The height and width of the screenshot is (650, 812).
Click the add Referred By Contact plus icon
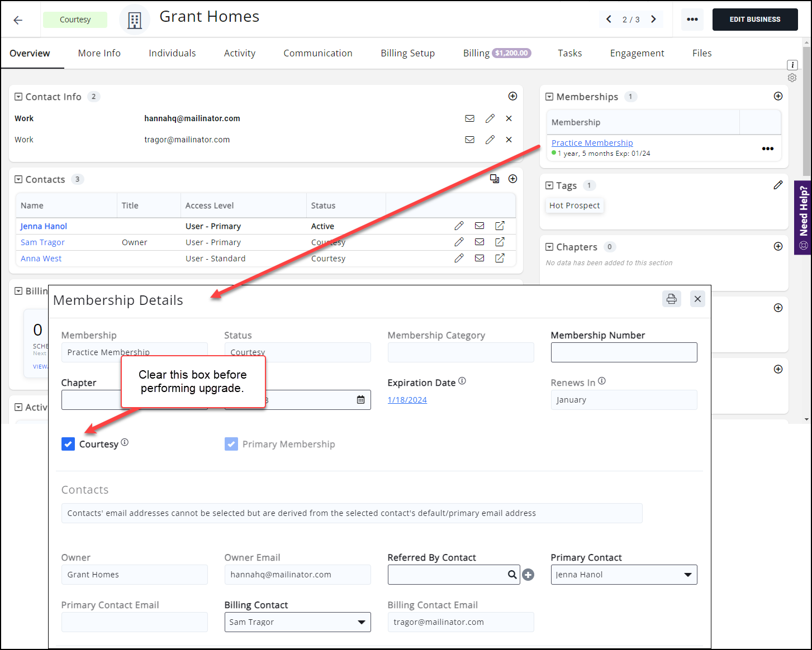528,575
